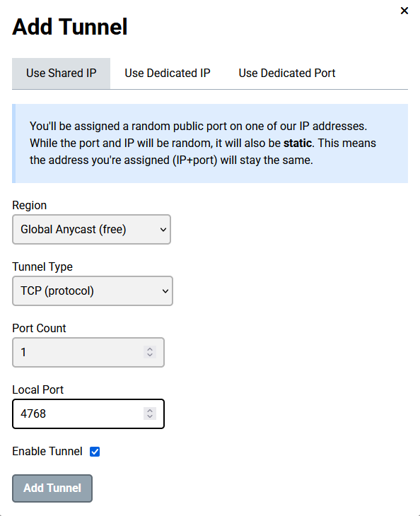Click into the Port Count field
Viewport: 420px width, 516px height.
88,353
